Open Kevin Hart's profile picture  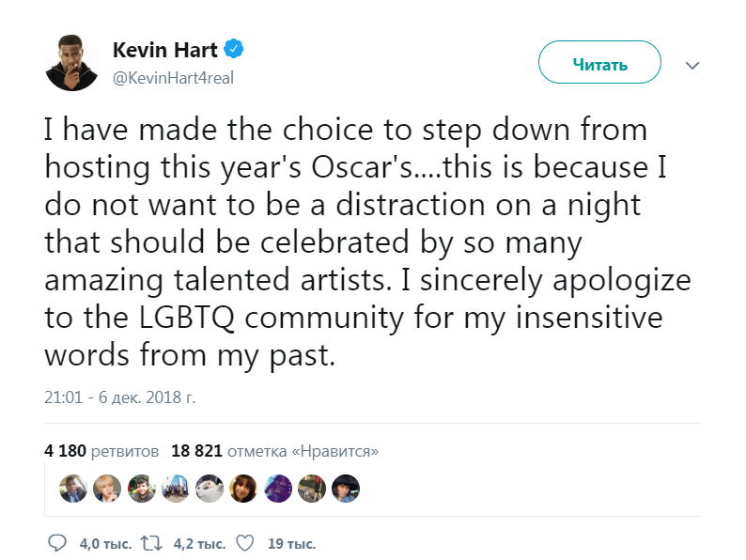[x=71, y=64]
